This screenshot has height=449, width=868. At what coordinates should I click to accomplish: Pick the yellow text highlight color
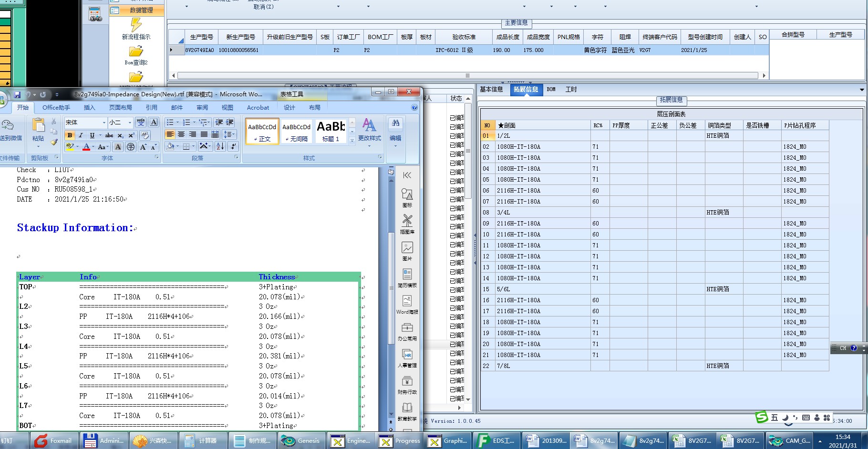[x=70, y=146]
